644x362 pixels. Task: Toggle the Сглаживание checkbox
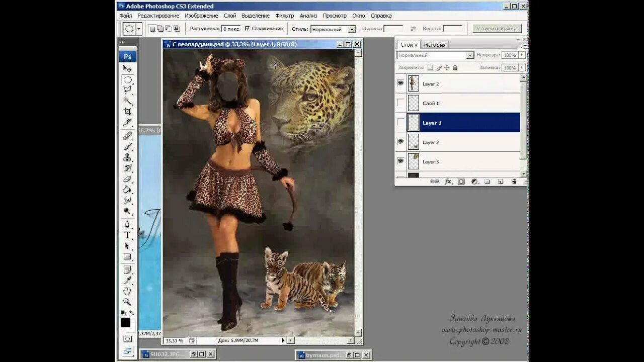coord(247,29)
